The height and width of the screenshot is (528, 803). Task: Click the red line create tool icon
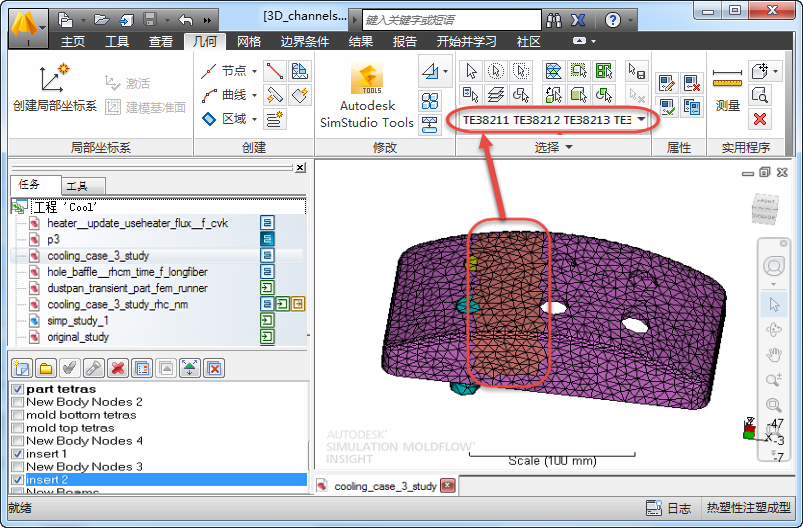274,71
